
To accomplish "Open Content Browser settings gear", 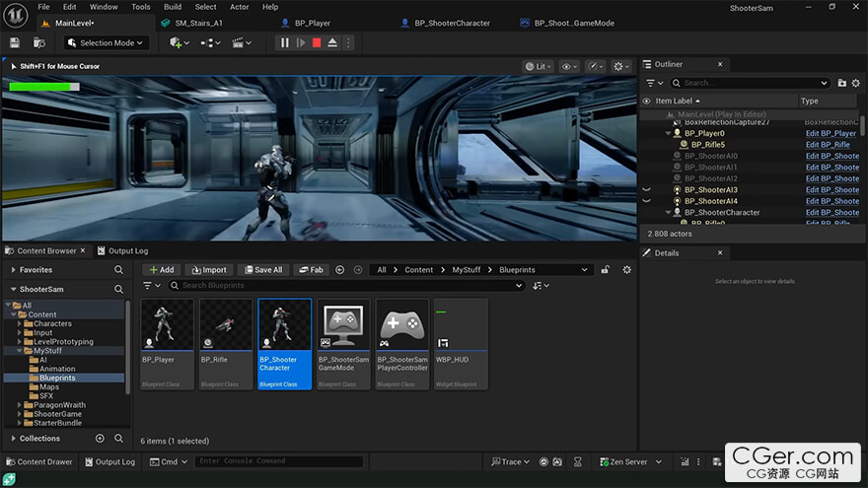I will pyautogui.click(x=626, y=269).
